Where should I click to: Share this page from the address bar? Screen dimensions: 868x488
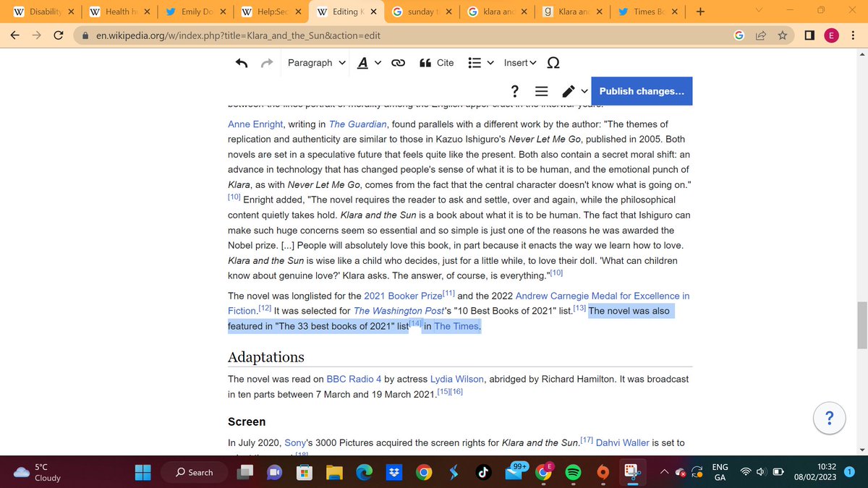(761, 35)
